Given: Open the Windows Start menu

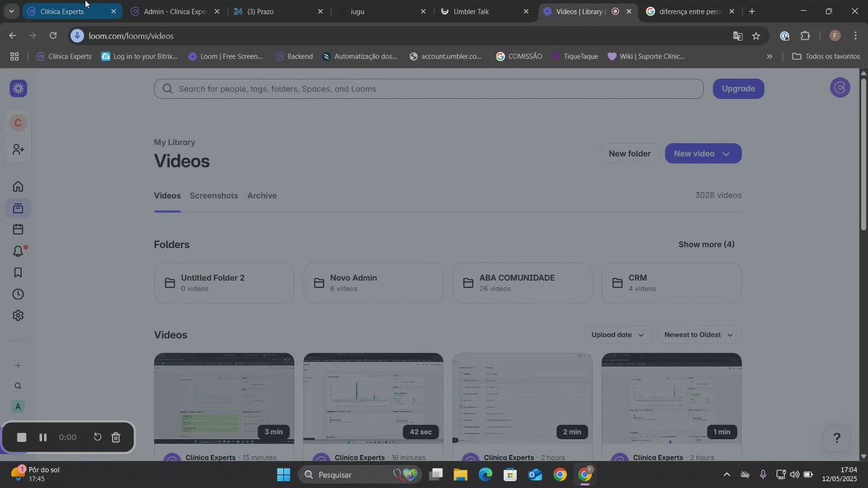Looking at the screenshot, I should (283, 474).
